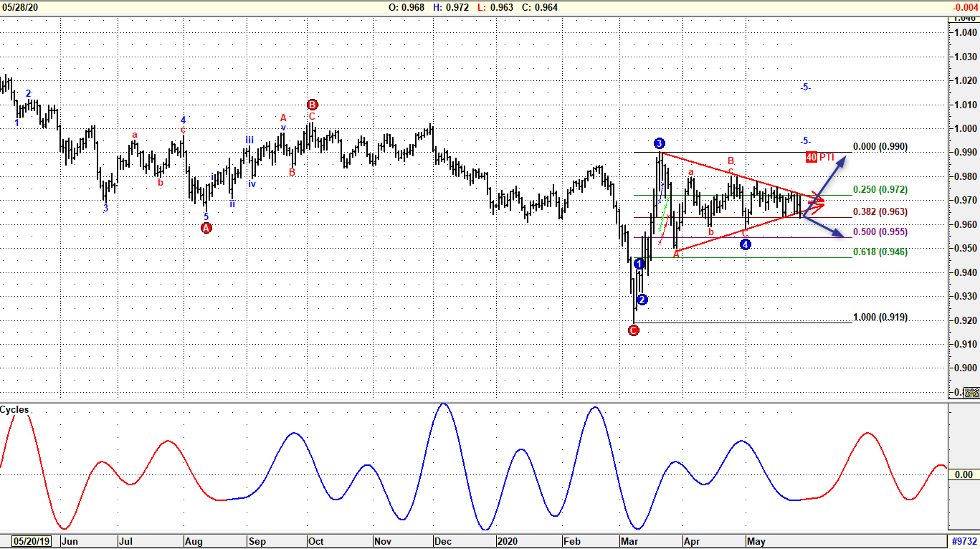Click the blue circled wave 4 marker
The height and width of the screenshot is (549, 980).
pyautogui.click(x=745, y=244)
